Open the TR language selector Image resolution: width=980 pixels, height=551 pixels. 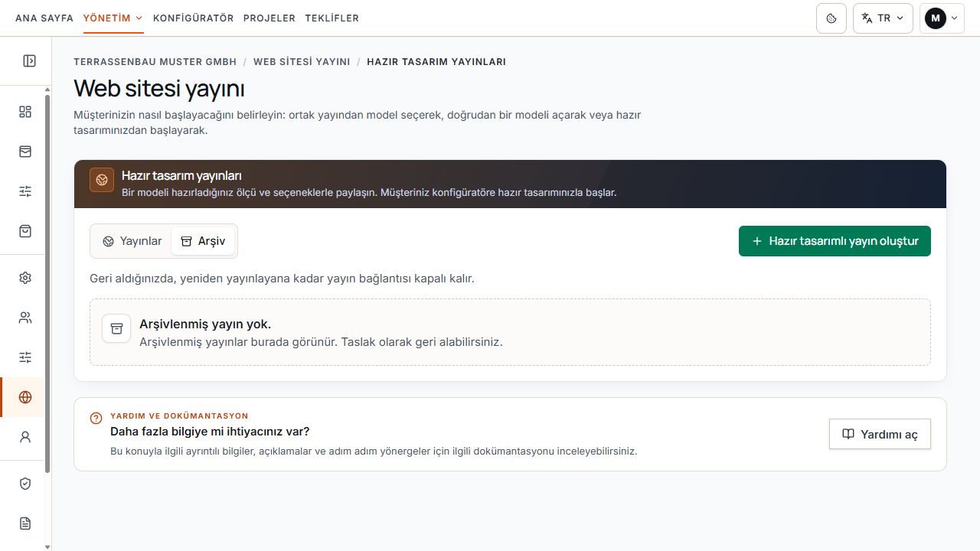[x=883, y=18]
